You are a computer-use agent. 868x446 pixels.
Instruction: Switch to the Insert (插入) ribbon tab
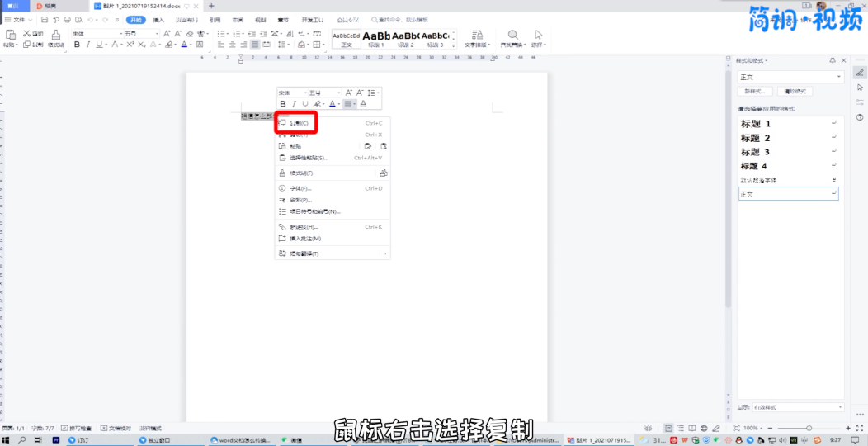pyautogui.click(x=158, y=19)
